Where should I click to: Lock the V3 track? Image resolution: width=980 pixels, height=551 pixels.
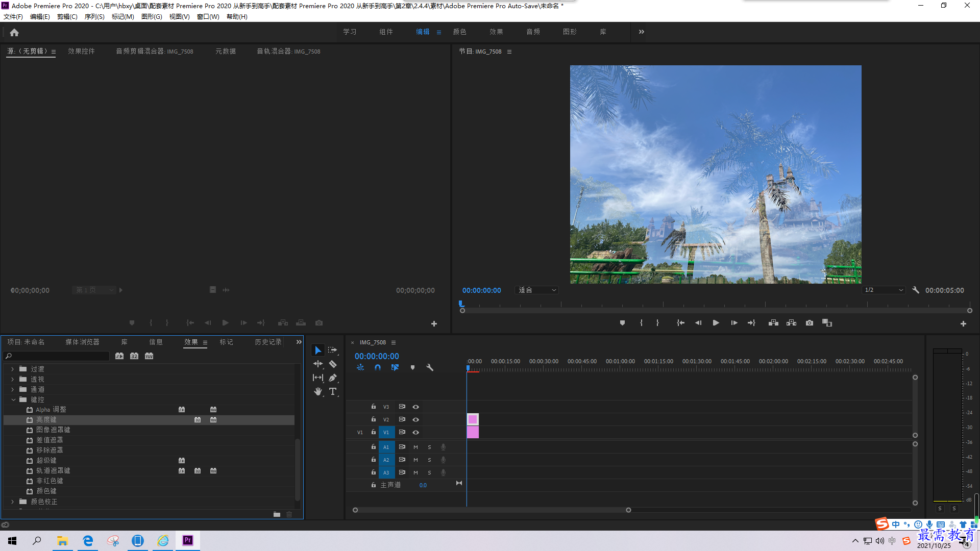click(374, 407)
